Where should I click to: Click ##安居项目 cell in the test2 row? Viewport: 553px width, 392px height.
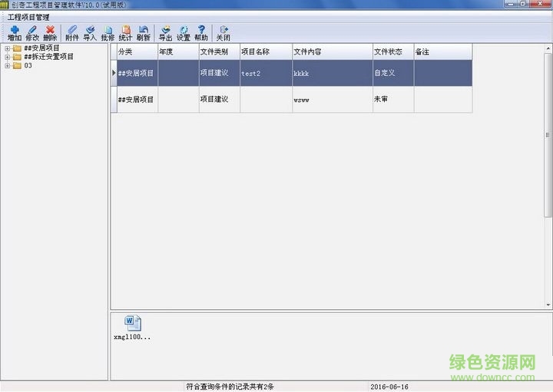click(137, 73)
